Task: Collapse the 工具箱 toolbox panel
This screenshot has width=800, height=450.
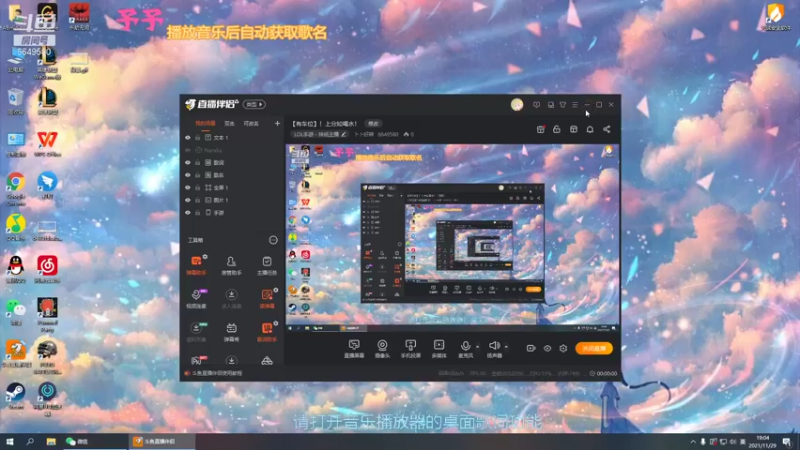Action: pyautogui.click(x=273, y=240)
